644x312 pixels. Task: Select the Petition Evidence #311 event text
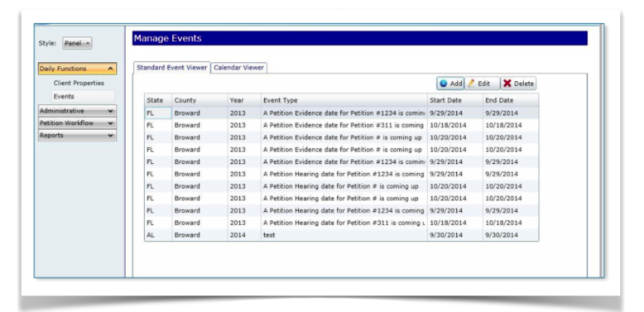tap(344, 125)
